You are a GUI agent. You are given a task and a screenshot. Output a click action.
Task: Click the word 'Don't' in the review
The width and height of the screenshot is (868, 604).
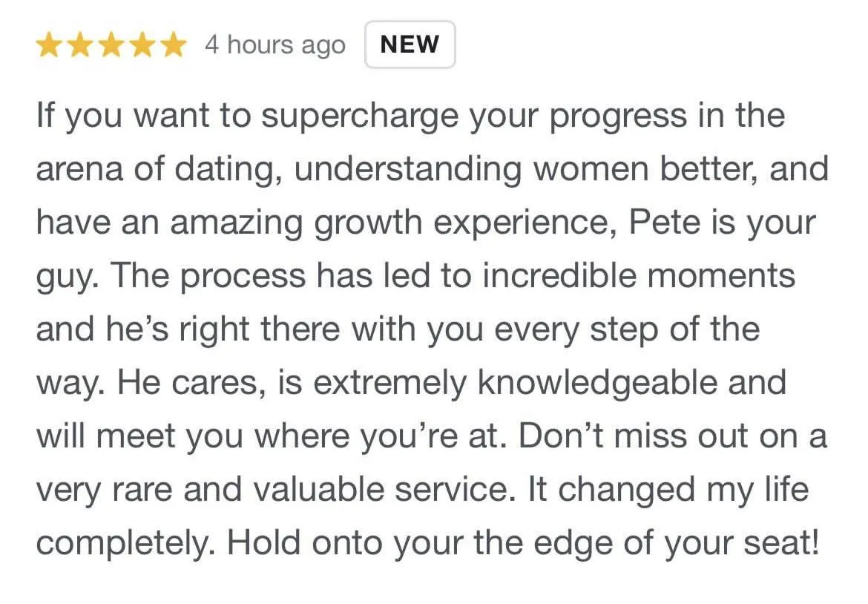[561, 436]
